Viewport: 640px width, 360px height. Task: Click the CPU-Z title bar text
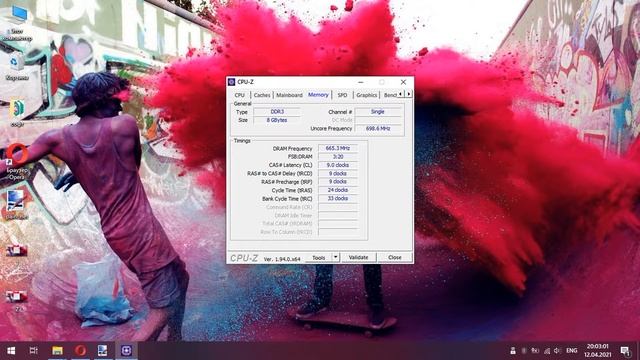click(246, 82)
